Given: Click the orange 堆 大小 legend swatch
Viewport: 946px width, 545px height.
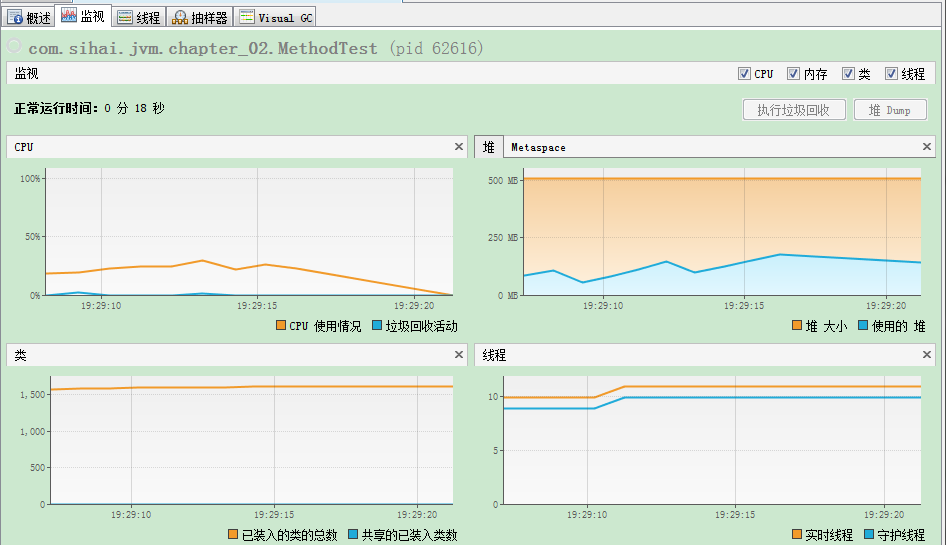Looking at the screenshot, I should pos(797,325).
